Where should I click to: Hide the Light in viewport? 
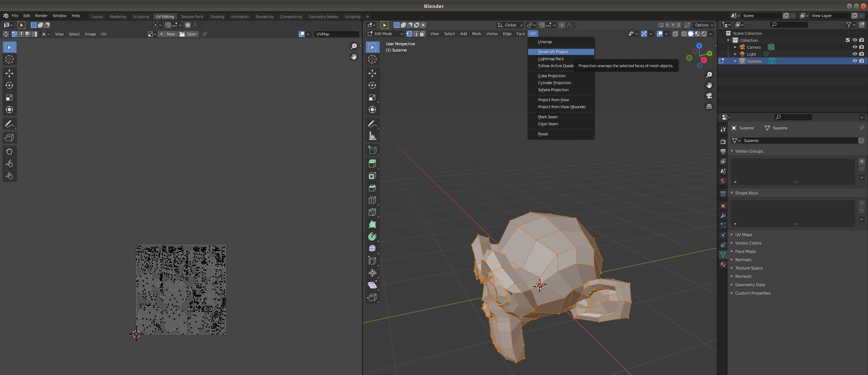click(855, 54)
